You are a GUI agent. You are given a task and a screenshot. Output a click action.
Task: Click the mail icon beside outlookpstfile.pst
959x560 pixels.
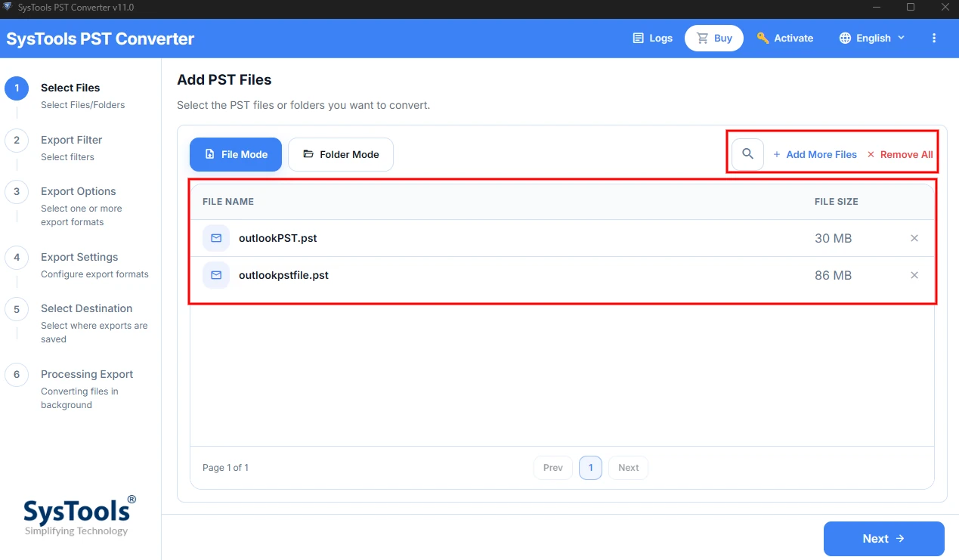(216, 275)
